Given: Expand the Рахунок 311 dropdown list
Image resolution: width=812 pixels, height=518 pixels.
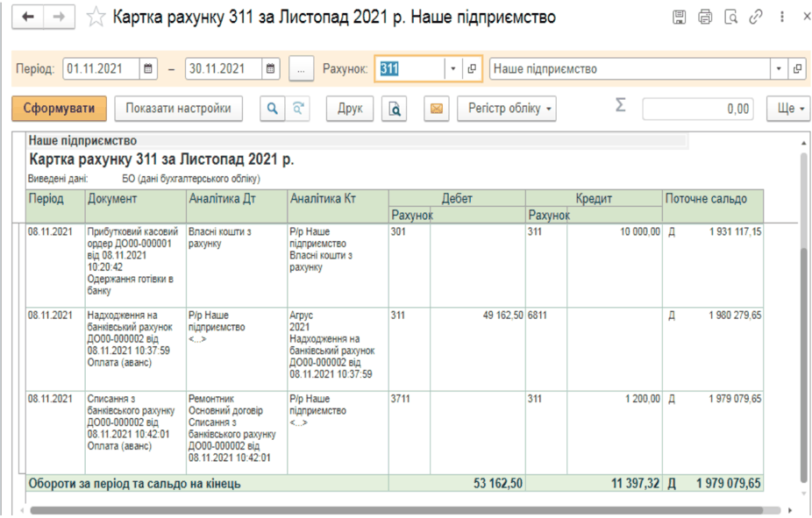Looking at the screenshot, I should (452, 69).
